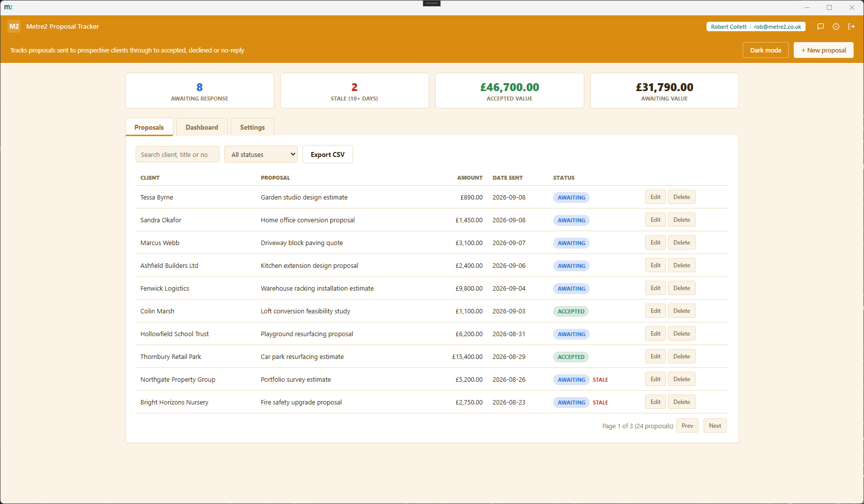The image size is (864, 504).
Task: Open the All statuses dropdown
Action: [x=261, y=154]
